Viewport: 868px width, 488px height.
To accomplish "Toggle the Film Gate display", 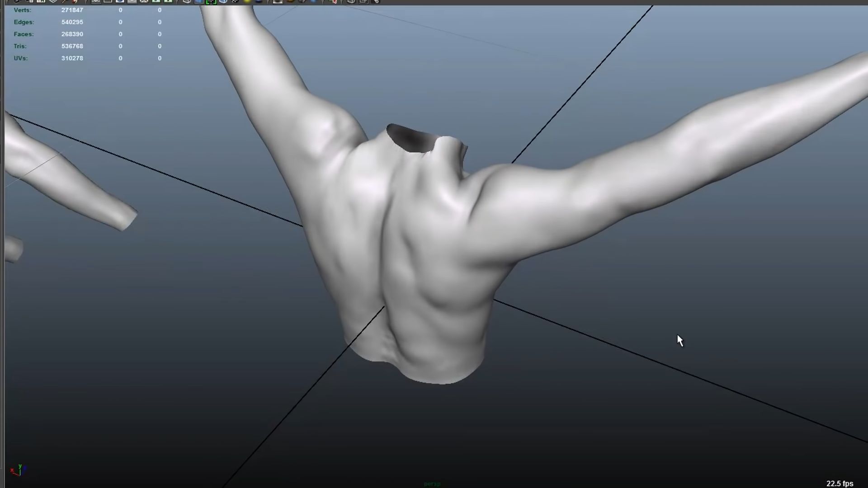I will pyautogui.click(x=108, y=1).
